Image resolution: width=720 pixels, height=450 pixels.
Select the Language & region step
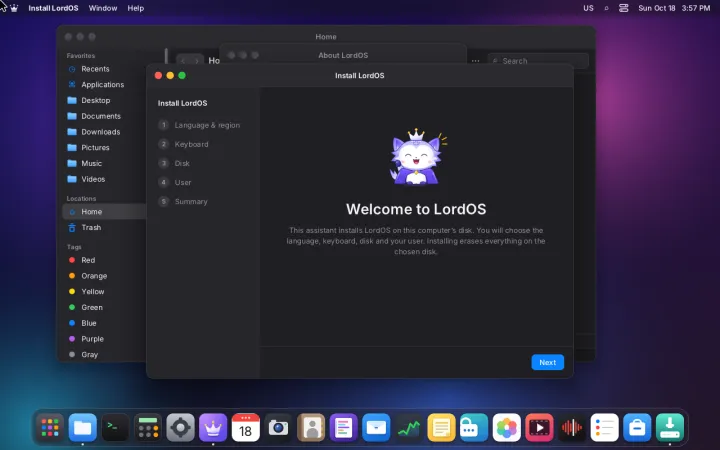click(199, 125)
